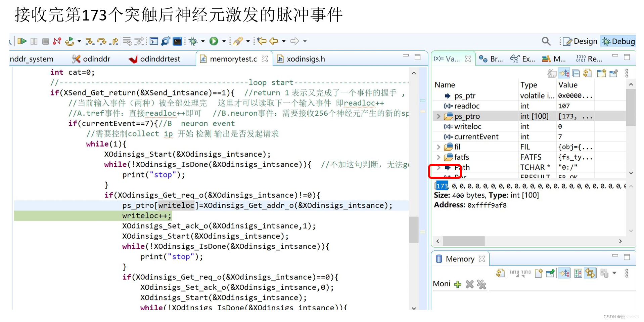Switch to the Debug perspective

coord(618,41)
